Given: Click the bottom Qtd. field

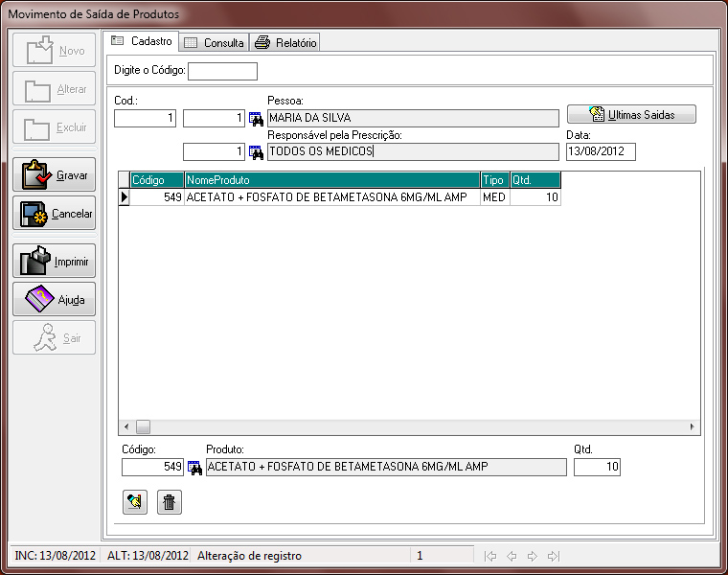Looking at the screenshot, I should 597,468.
